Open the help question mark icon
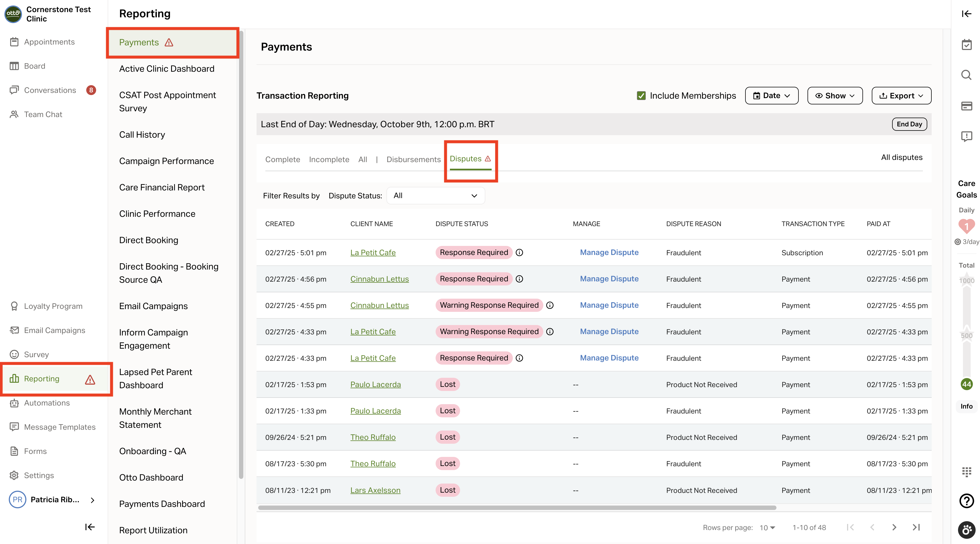The height and width of the screenshot is (544, 980). point(967,501)
